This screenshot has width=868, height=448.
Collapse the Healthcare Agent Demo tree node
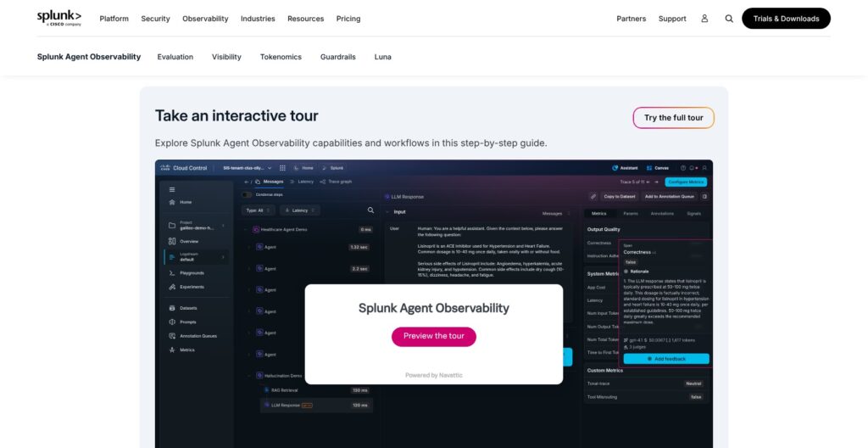[247, 230]
